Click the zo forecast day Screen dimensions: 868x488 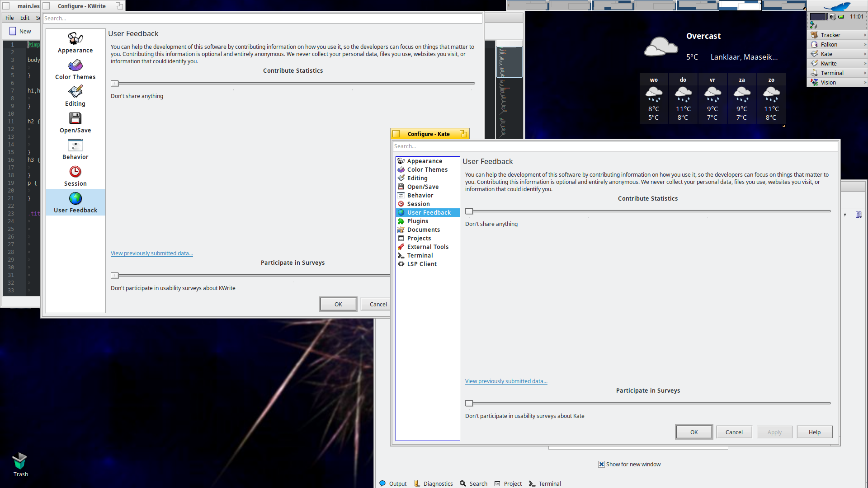[771, 99]
